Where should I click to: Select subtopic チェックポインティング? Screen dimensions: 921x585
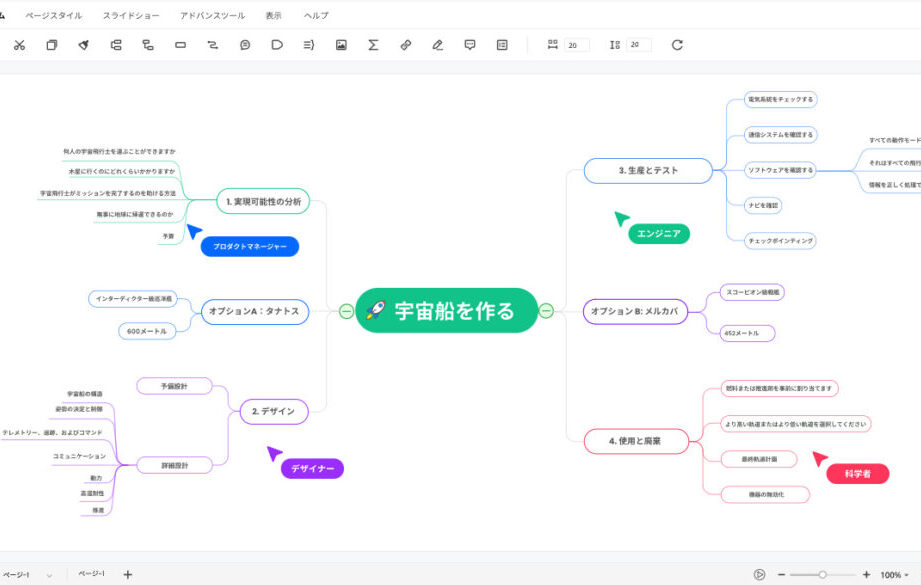(780, 241)
